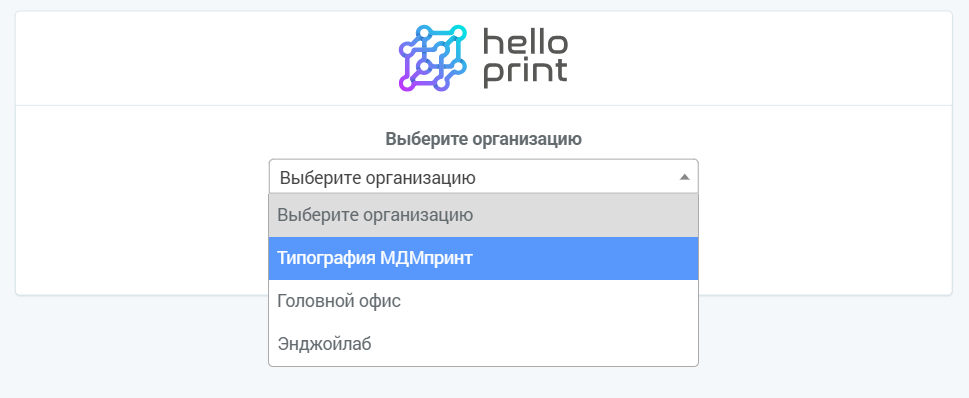The image size is (969, 398).
Task: Click the bold "Выберите организацию" heading label
Action: 483,139
